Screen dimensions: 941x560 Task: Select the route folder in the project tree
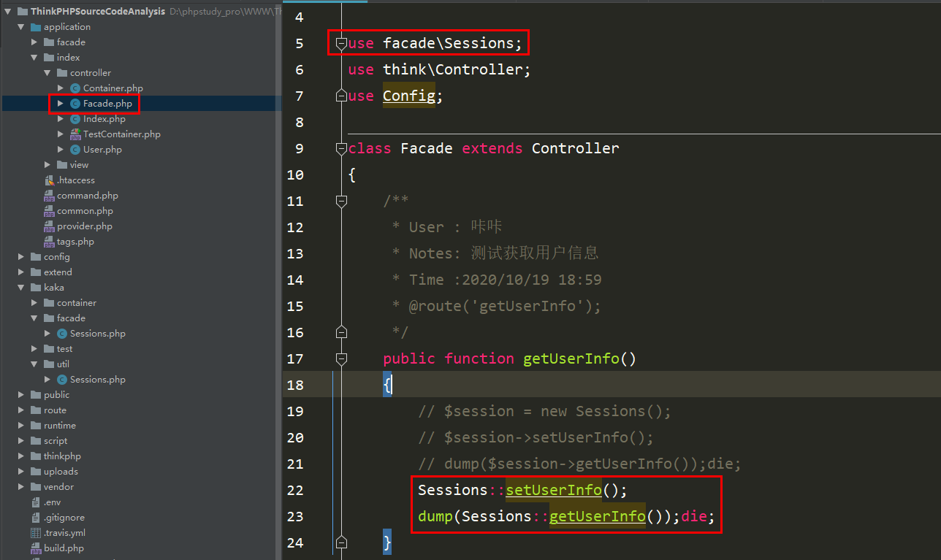(55, 410)
